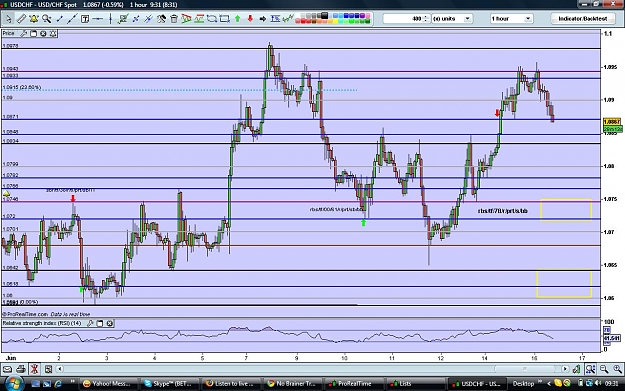
Task: Pick the black color swatch
Action: (x=324, y=16)
